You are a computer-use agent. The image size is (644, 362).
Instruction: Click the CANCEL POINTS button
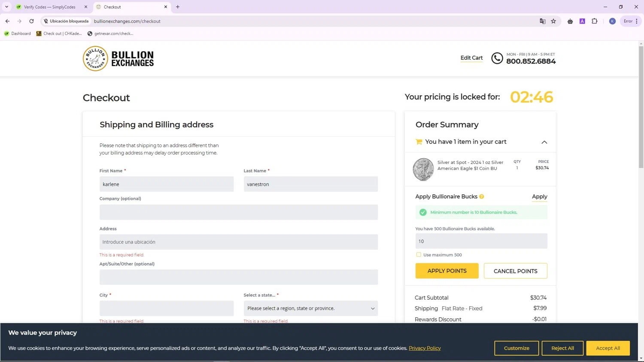pyautogui.click(x=515, y=271)
